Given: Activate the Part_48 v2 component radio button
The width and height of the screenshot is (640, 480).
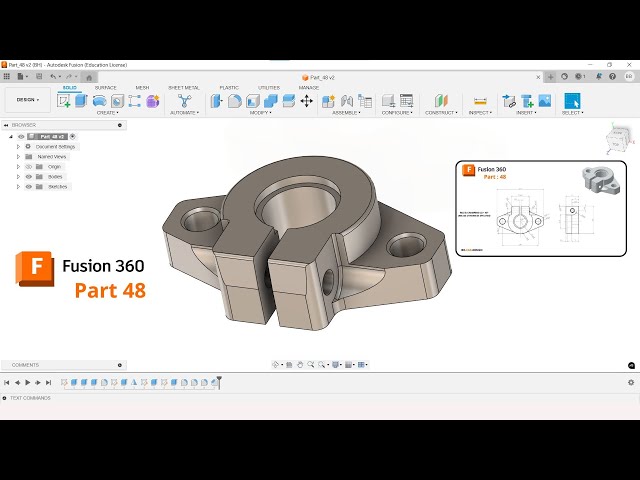Looking at the screenshot, I should 73,136.
